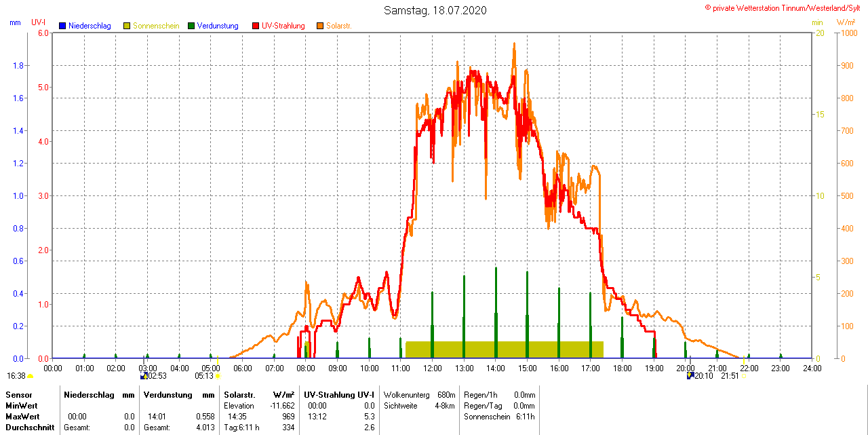Click the 00:00 label on the time axis
This screenshot has height=435, width=868.
coord(53,368)
